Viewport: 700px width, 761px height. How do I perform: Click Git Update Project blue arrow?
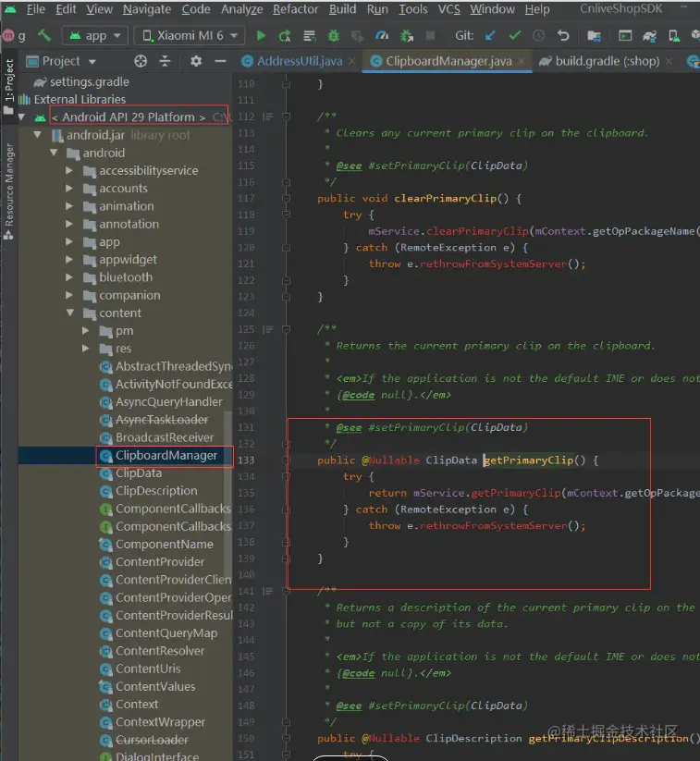point(490,35)
